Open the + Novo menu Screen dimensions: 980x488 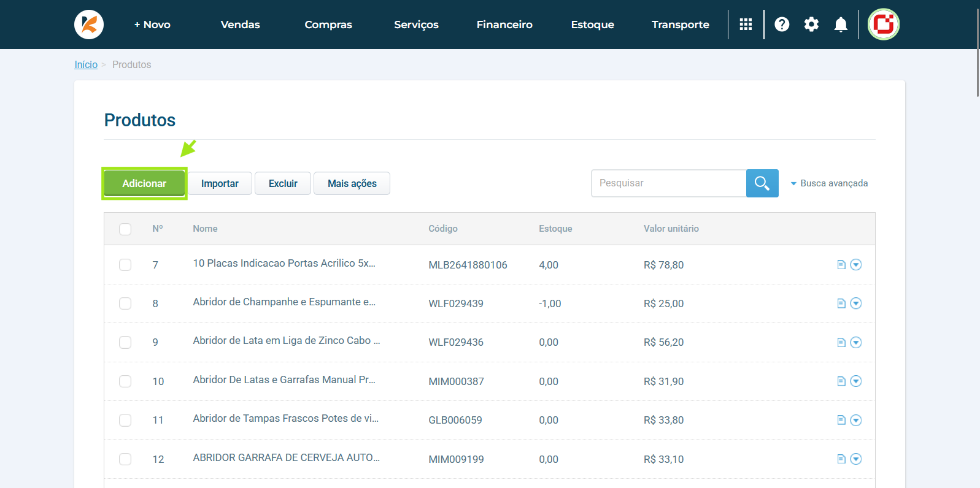(152, 25)
